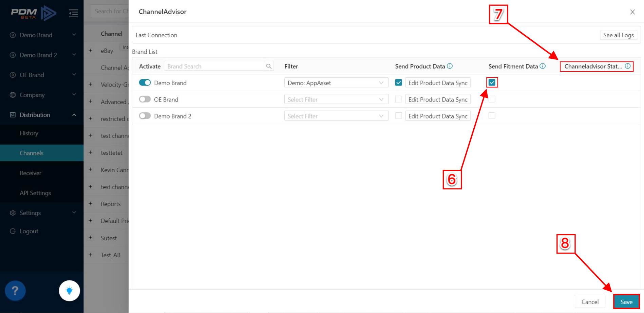Image resolution: width=644 pixels, height=313 pixels.
Task: Expand Settings sidebar section
Action: pos(42,213)
